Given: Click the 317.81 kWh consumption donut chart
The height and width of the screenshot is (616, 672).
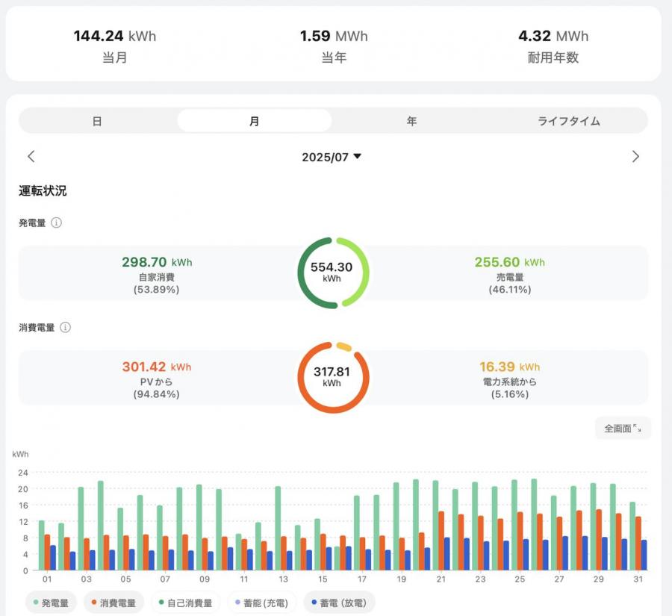Looking at the screenshot, I should pos(333,377).
